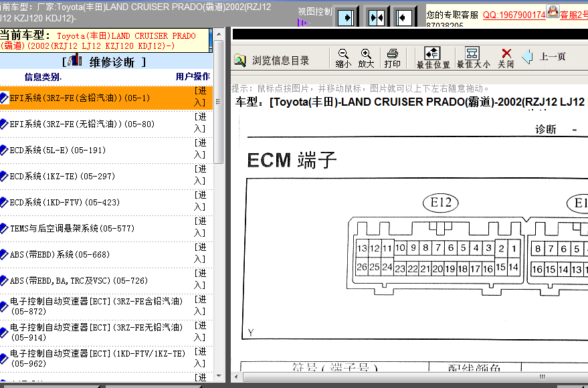
Task: Click 进入 for TEMS与后空调悬架系统 row
Action: [x=200, y=227]
